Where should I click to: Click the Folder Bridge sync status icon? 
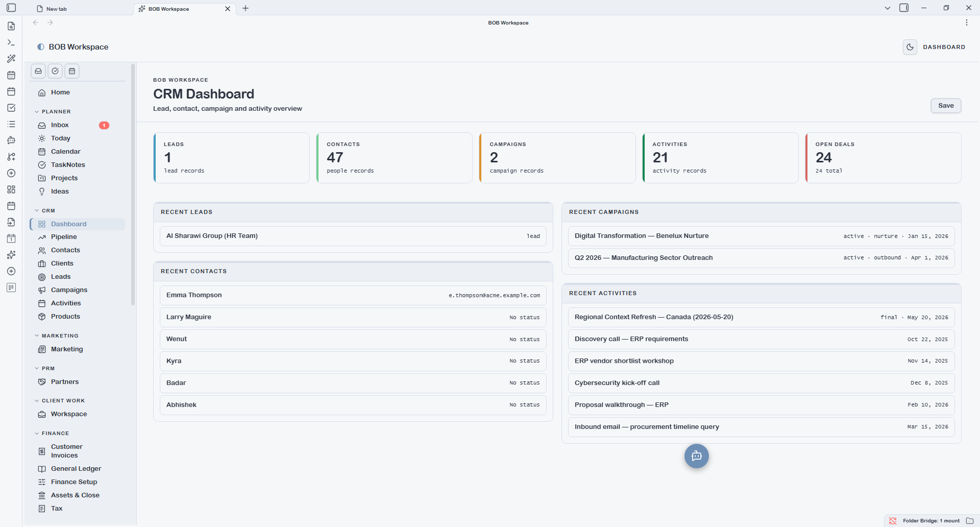point(893,521)
